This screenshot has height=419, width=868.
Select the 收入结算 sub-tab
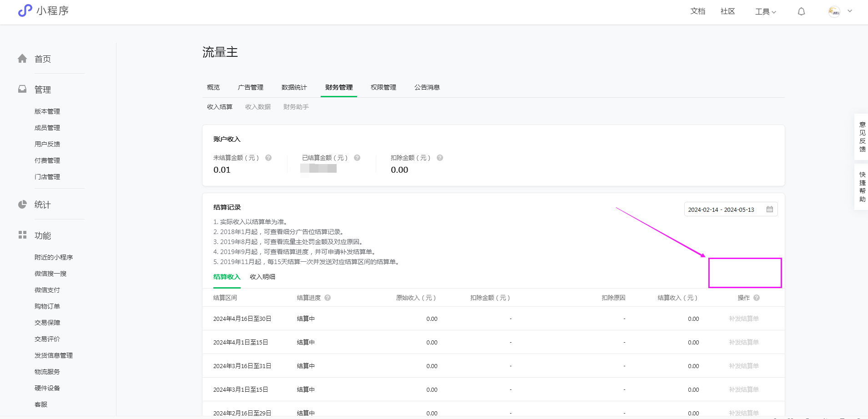[220, 107]
